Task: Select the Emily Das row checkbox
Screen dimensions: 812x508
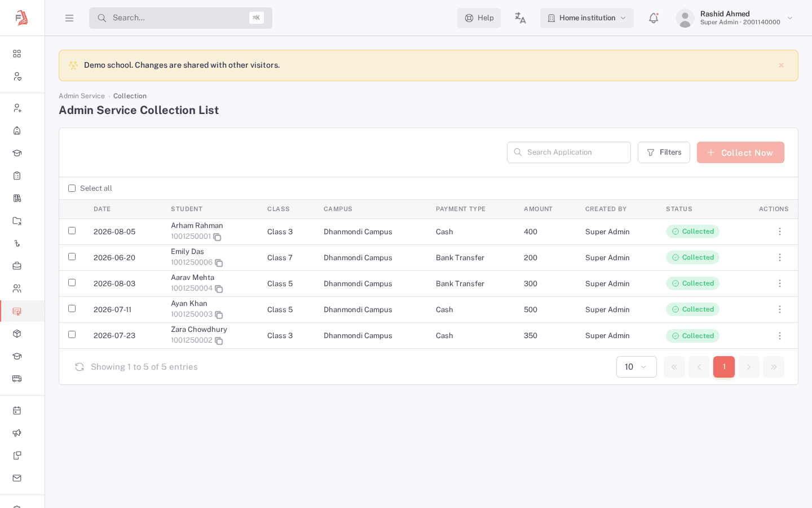Action: (x=72, y=256)
